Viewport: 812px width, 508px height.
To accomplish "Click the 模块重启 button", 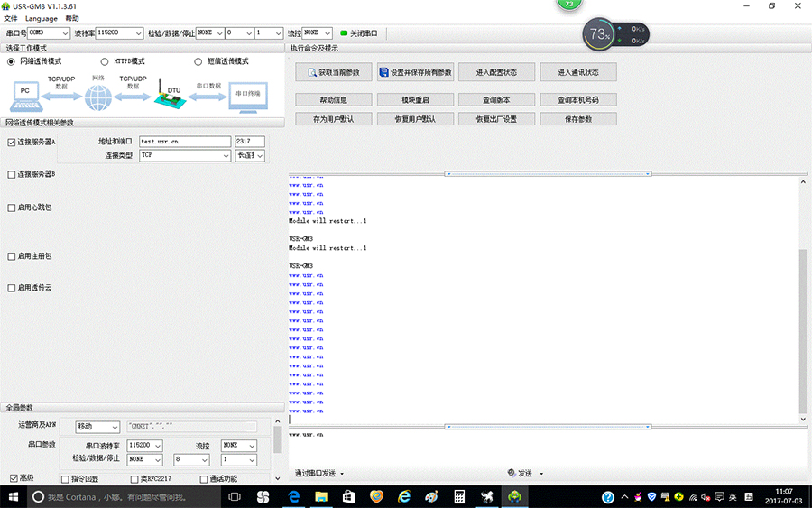I will [x=414, y=100].
